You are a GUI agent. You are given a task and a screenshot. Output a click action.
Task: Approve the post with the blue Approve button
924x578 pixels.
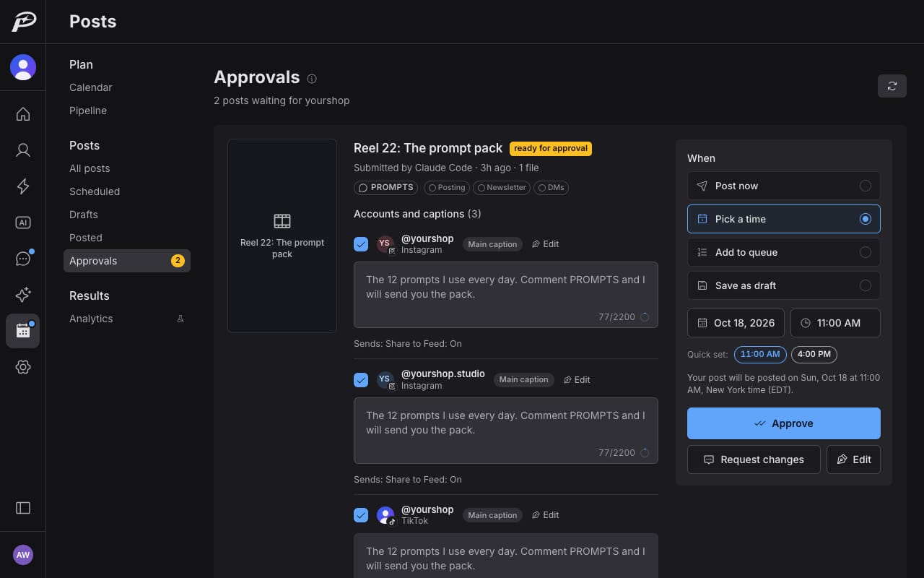pos(784,423)
